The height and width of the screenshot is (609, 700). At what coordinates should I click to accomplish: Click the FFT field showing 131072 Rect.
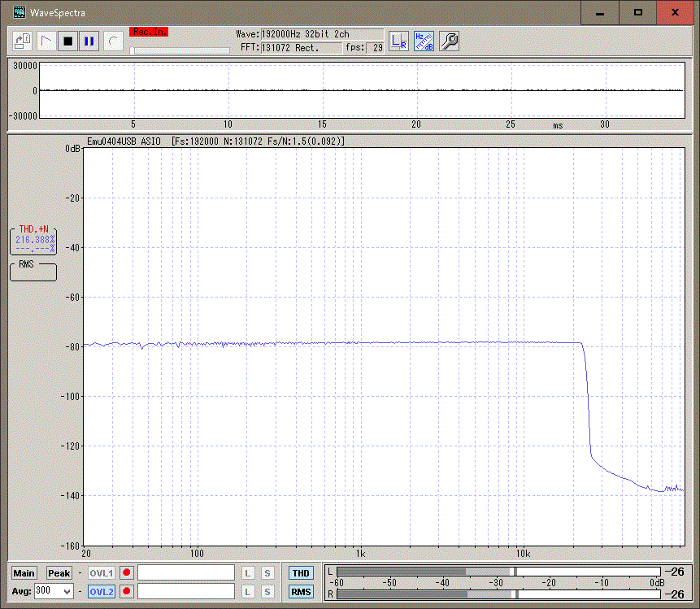302,48
